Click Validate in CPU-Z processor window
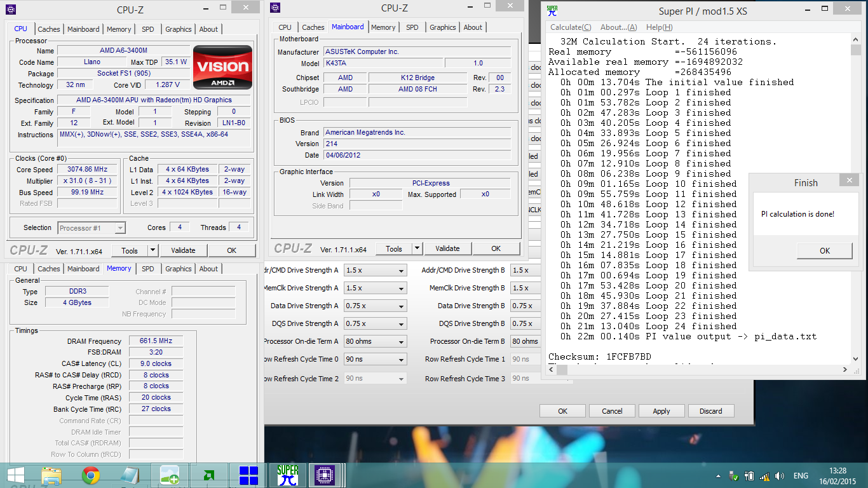Image resolution: width=868 pixels, height=488 pixels. click(x=183, y=250)
